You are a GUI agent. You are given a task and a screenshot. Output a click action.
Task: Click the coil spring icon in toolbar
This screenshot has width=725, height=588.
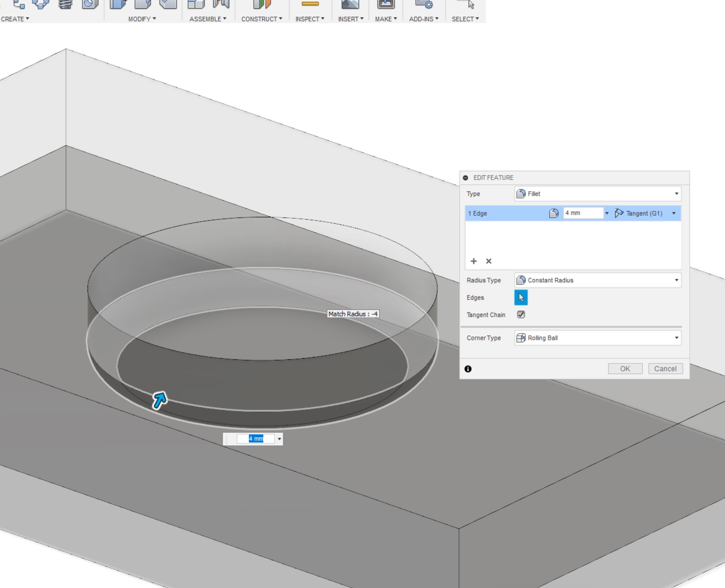click(65, 4)
